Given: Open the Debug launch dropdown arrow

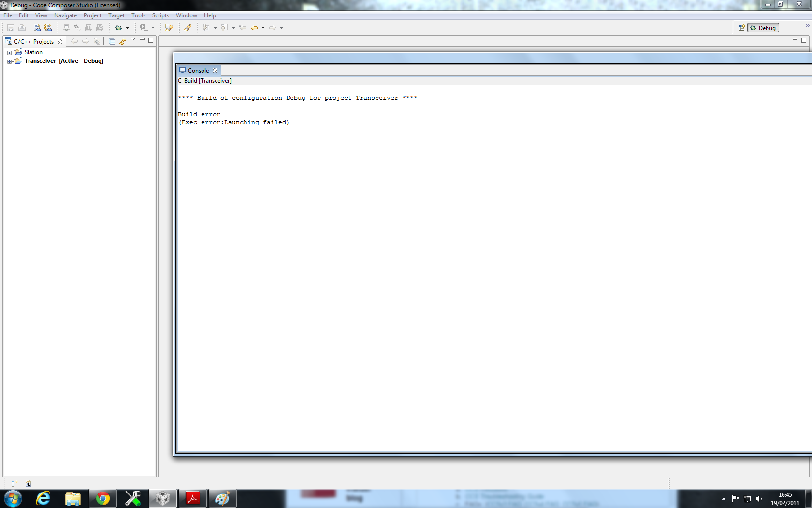Looking at the screenshot, I should point(128,28).
